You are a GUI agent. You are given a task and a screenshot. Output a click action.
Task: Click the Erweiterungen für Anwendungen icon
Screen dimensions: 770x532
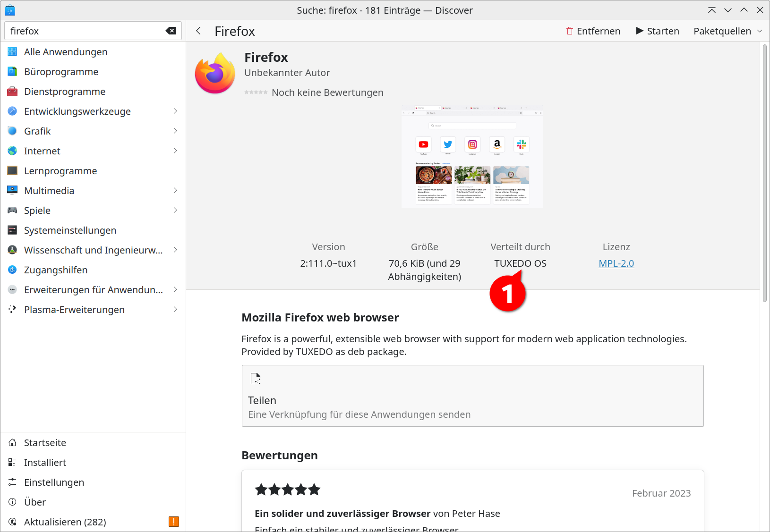tap(12, 290)
